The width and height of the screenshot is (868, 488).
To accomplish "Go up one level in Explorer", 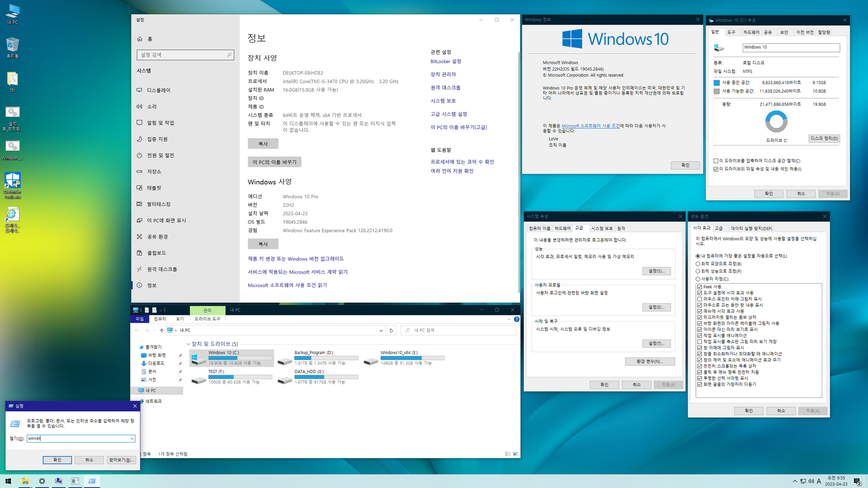I will [x=162, y=330].
